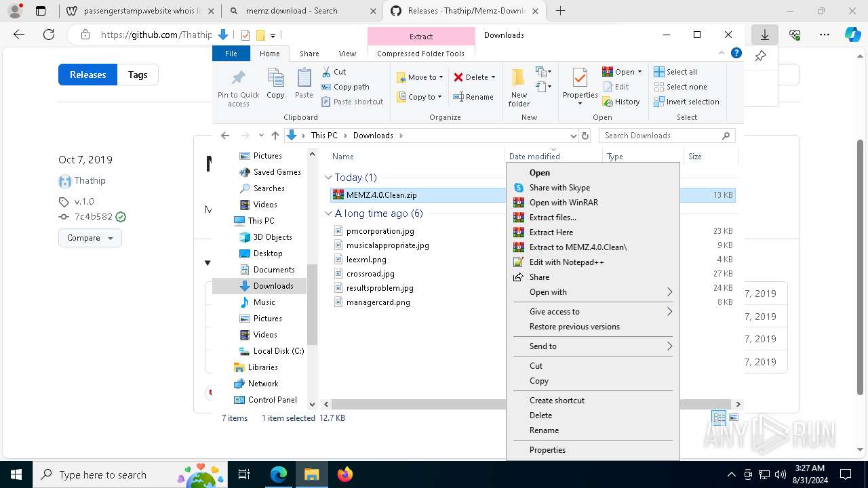Collapse the A long time ago group
868x488 pixels.
pos(328,213)
